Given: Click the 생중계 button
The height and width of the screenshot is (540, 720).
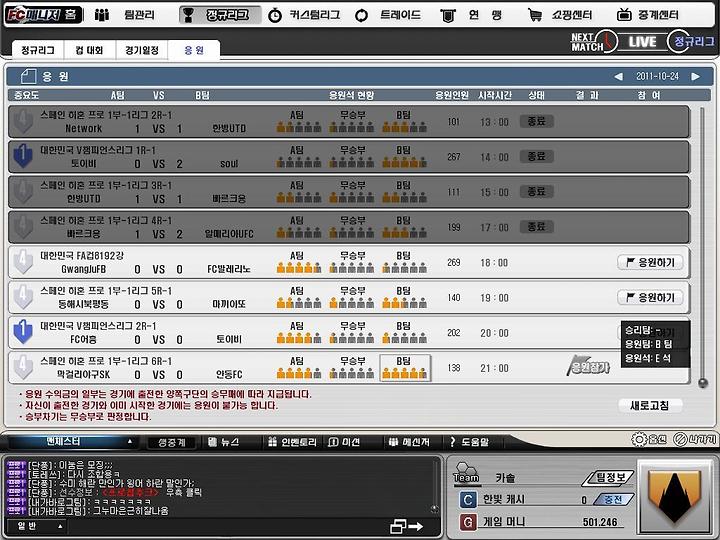Looking at the screenshot, I should [172, 442].
